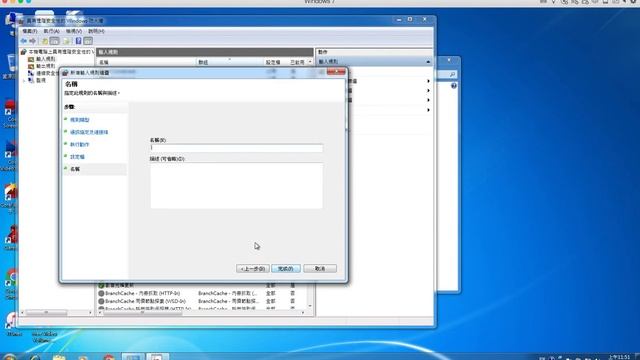The height and width of the screenshot is (360, 640).
Task: Sort the rule list by 名稱 column
Action: [x=147, y=62]
